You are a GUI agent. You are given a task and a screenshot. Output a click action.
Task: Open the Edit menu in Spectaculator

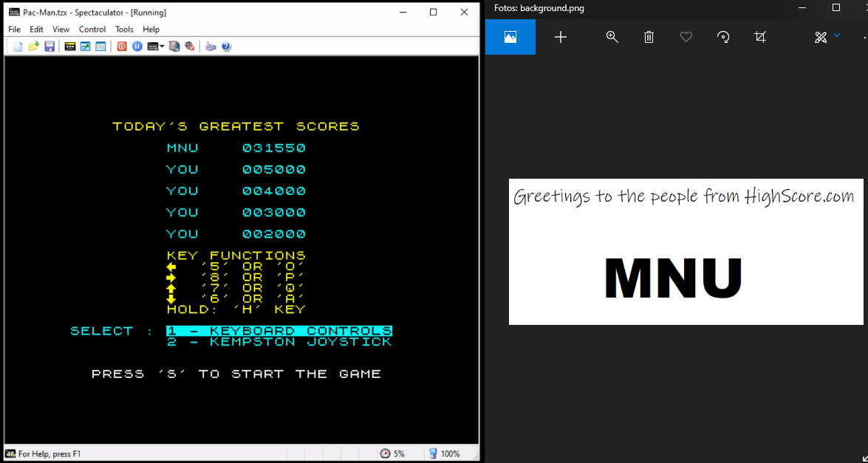point(36,30)
